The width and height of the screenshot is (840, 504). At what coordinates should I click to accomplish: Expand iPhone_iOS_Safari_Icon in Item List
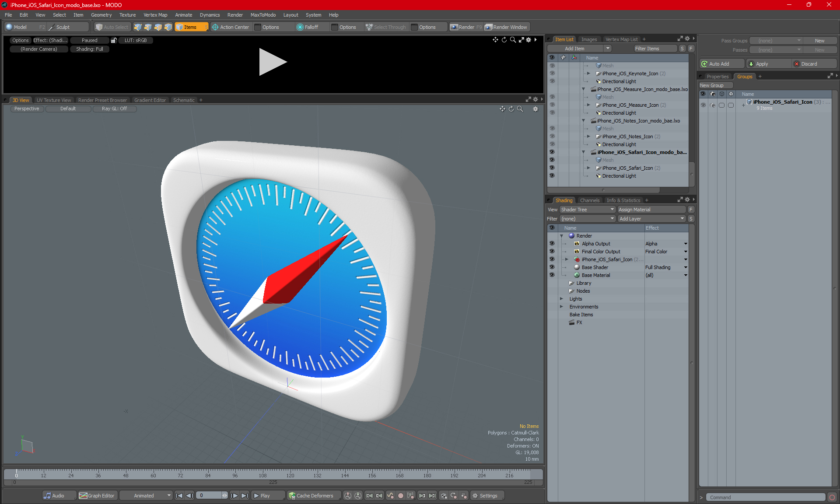pyautogui.click(x=588, y=168)
